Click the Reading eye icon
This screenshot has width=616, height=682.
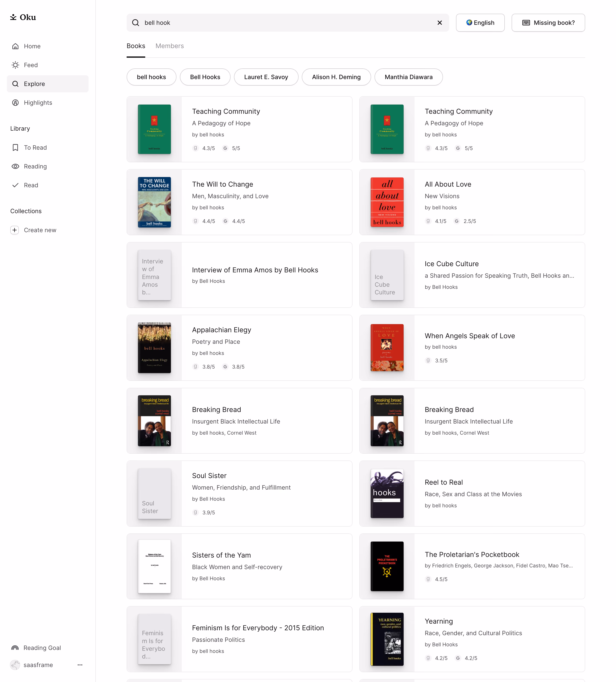pos(15,167)
